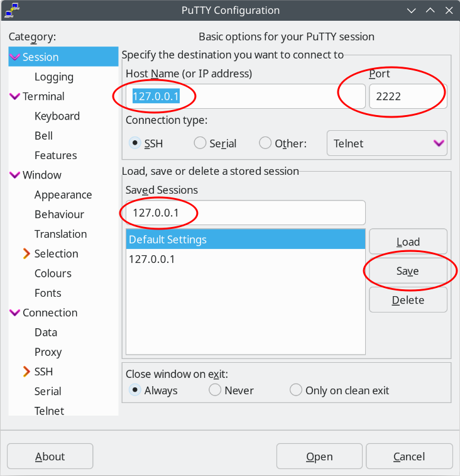The height and width of the screenshot is (476, 460).
Task: Collapse the Terminal tree arrow
Action: (15, 96)
